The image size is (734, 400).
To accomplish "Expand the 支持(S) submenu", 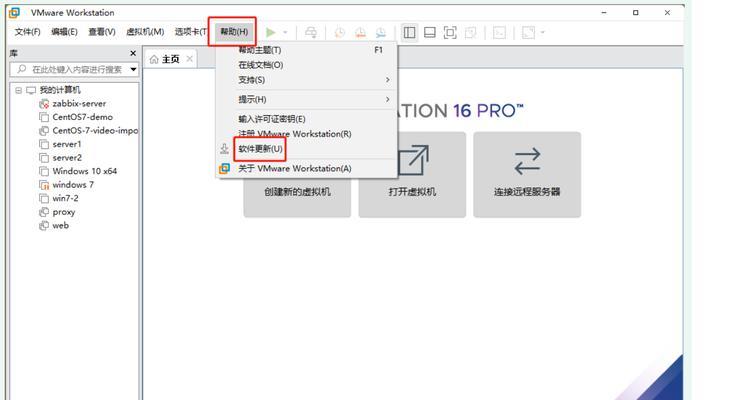I will (307, 80).
